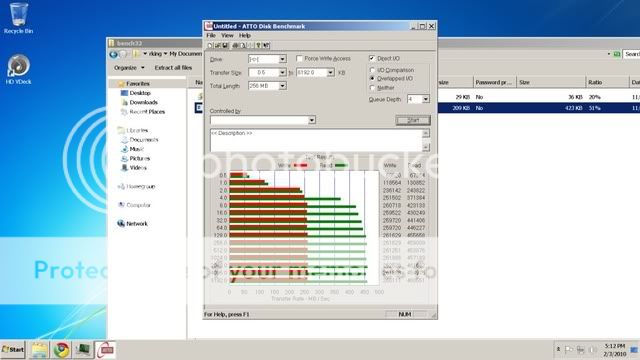Click the Print toolbar icon

point(235,45)
